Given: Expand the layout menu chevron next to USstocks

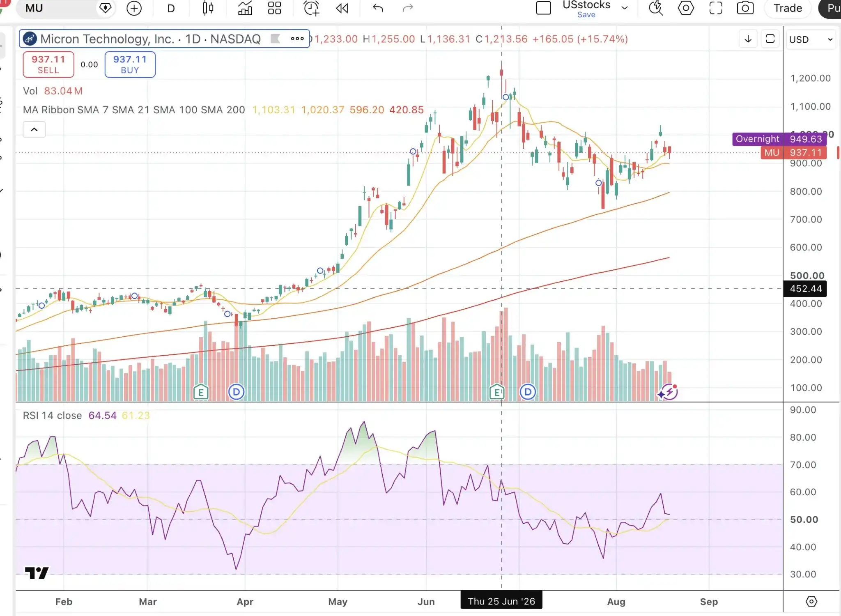Looking at the screenshot, I should [625, 8].
